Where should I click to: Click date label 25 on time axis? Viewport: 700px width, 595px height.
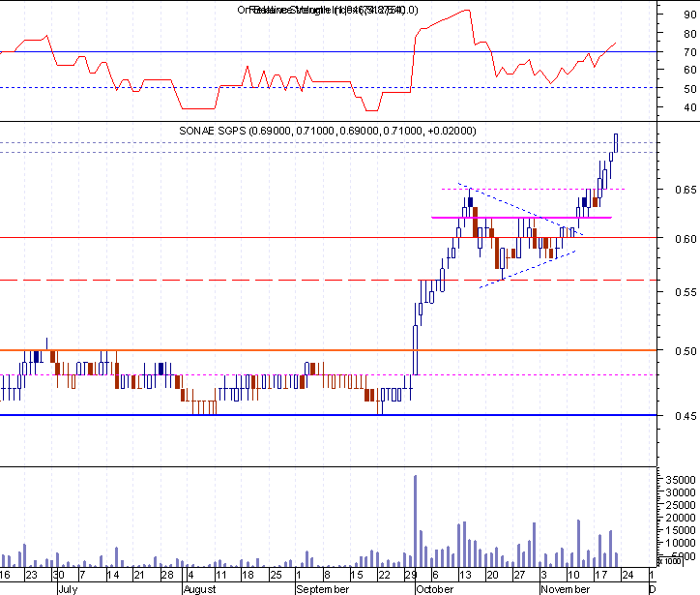tap(276, 575)
